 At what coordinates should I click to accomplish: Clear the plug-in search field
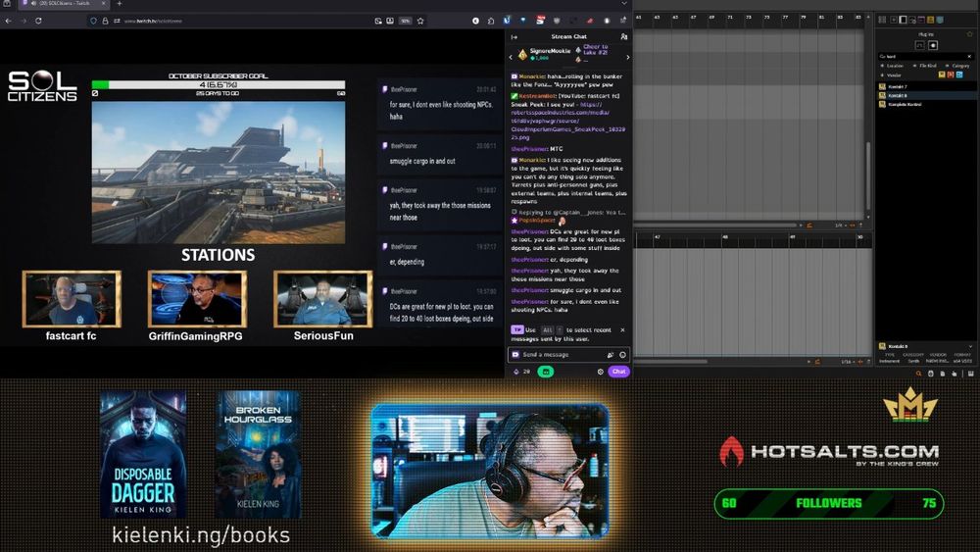[969, 56]
